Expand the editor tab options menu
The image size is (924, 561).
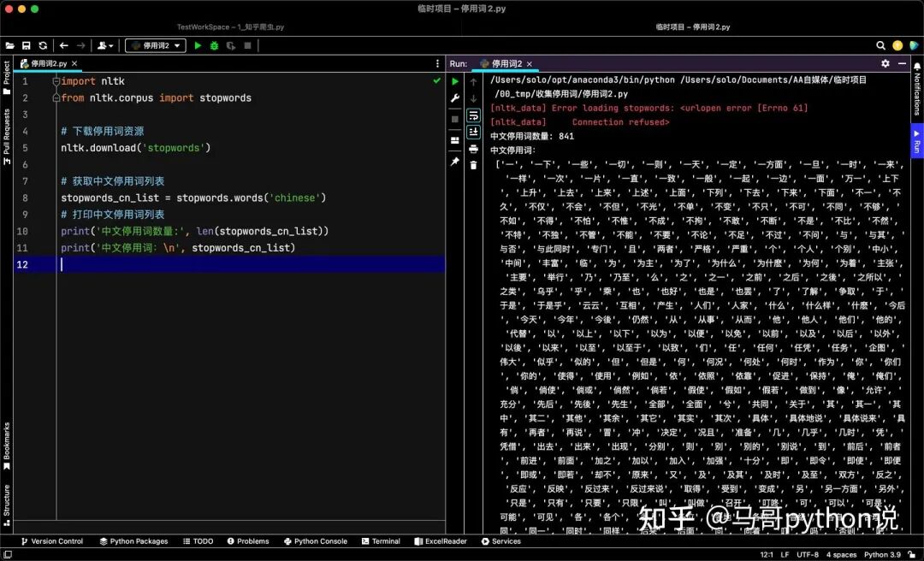tap(437, 63)
